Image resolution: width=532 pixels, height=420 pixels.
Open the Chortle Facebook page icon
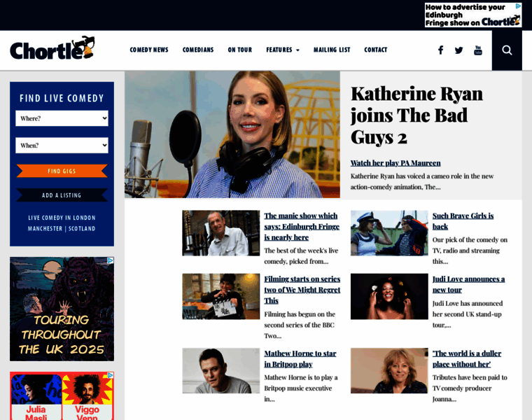coord(440,50)
